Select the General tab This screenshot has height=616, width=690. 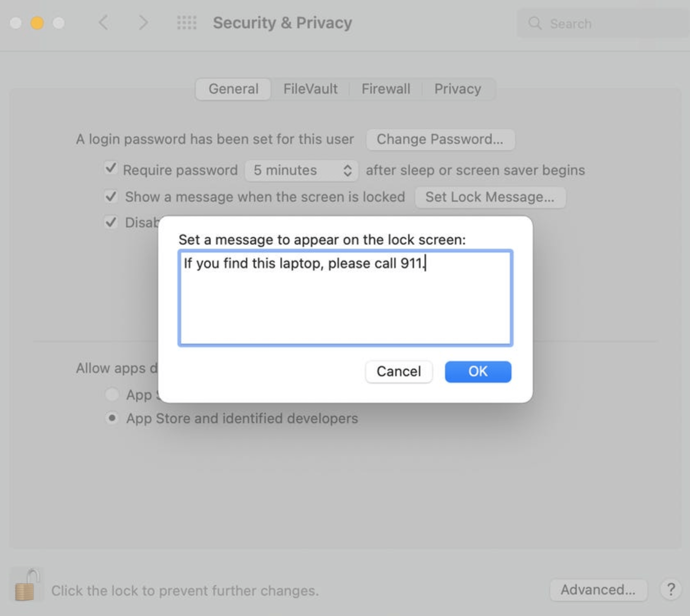point(233,89)
